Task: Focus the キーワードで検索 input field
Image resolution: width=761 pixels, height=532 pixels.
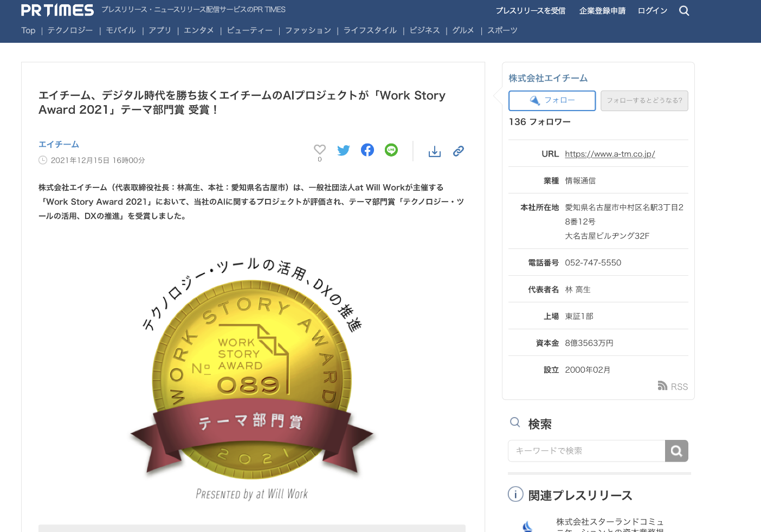Action: coord(586,451)
